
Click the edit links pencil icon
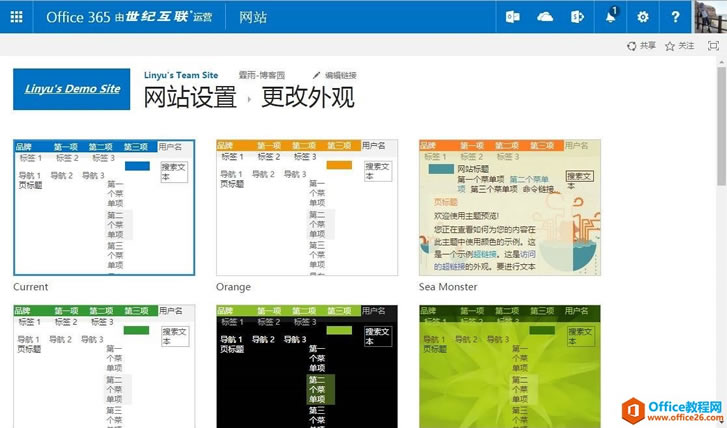(x=316, y=75)
